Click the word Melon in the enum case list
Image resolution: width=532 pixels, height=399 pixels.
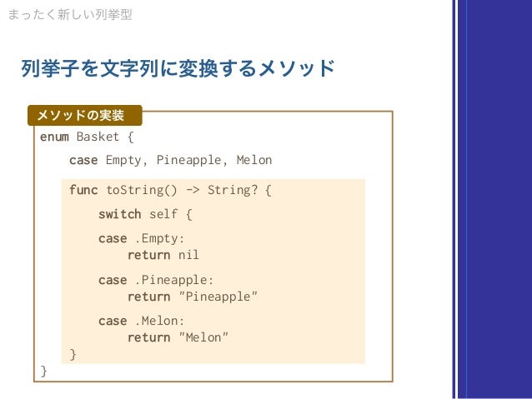[254, 160]
